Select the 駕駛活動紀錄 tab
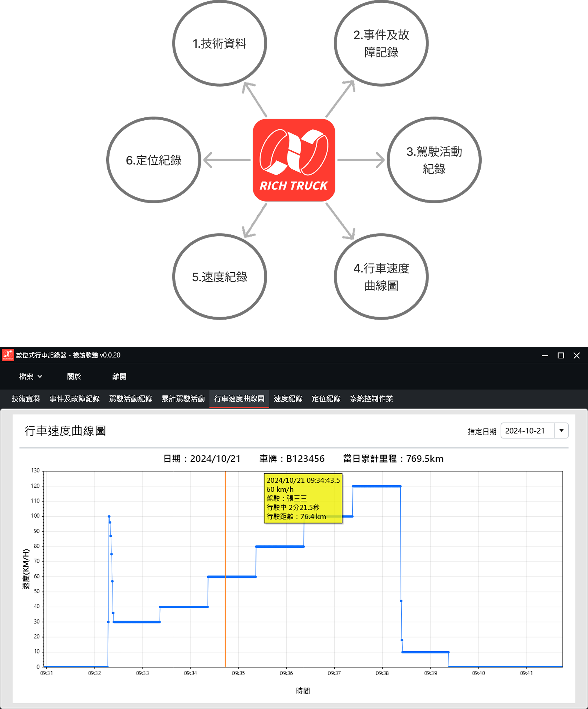This screenshot has height=709, width=588. click(131, 399)
